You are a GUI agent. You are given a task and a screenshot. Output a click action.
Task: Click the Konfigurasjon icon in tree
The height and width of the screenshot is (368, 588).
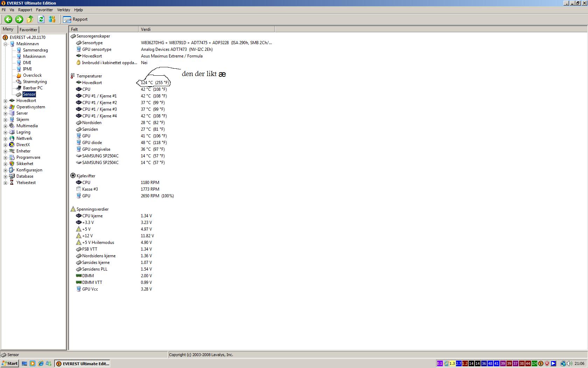(x=12, y=170)
